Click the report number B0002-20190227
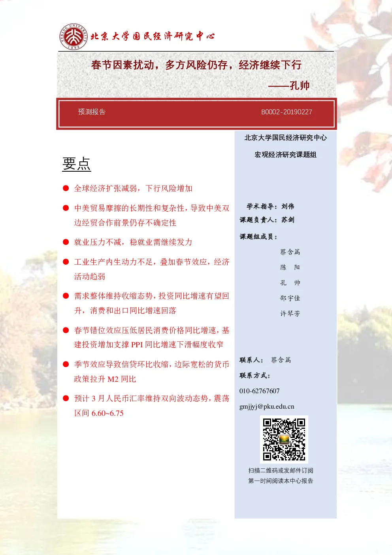This screenshot has width=392, height=555. click(x=286, y=112)
